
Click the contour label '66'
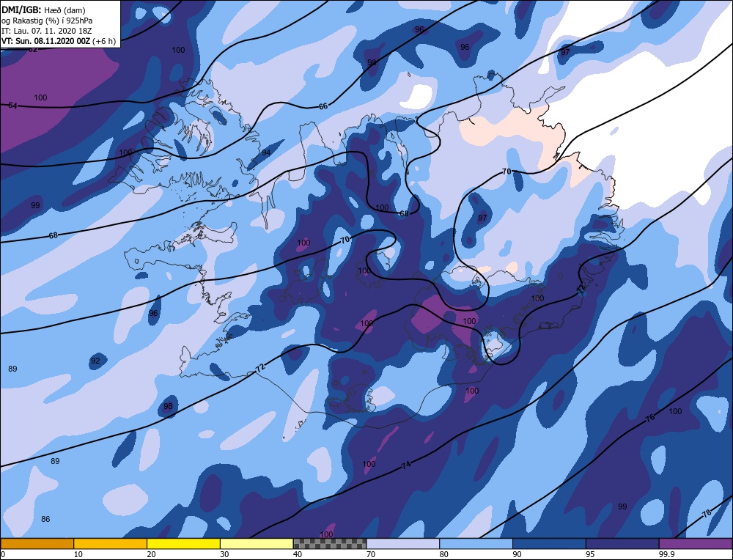pyautogui.click(x=323, y=106)
